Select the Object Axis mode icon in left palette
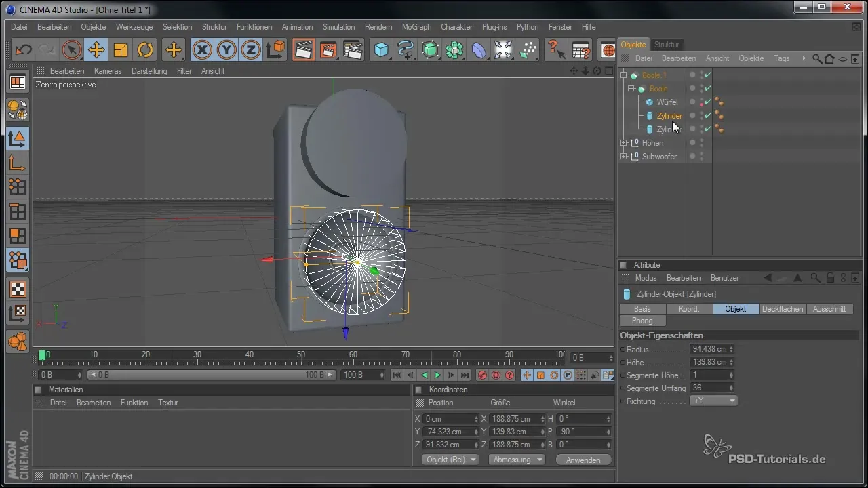This screenshot has height=488, width=868. [18, 163]
